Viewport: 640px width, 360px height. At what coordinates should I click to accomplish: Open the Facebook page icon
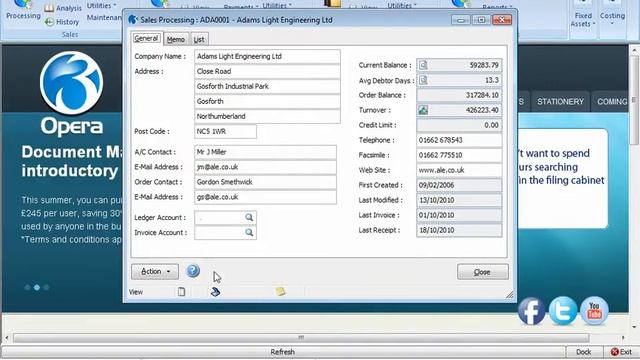(x=531, y=311)
